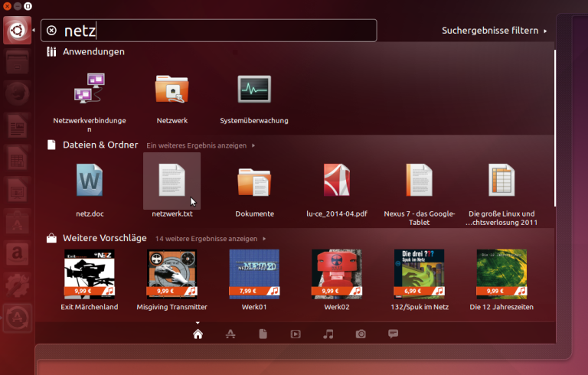Image resolution: width=588 pixels, height=375 pixels.
Task: Launch LibreOffice Impress from launcher
Action: click(x=18, y=189)
